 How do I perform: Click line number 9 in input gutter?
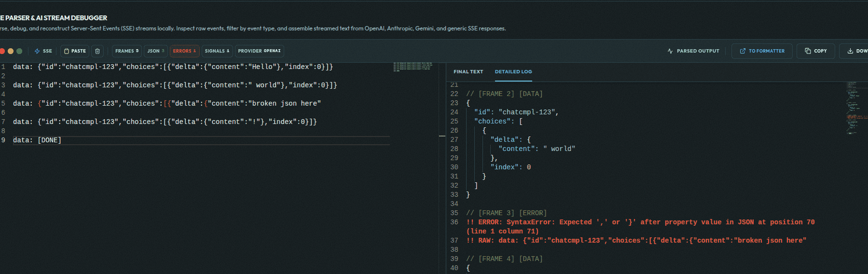[3, 140]
